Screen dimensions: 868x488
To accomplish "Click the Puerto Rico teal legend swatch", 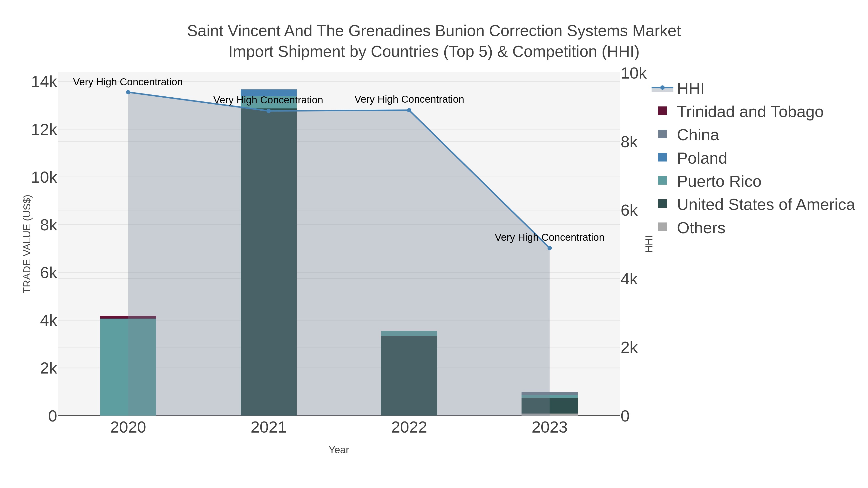I will [x=662, y=180].
